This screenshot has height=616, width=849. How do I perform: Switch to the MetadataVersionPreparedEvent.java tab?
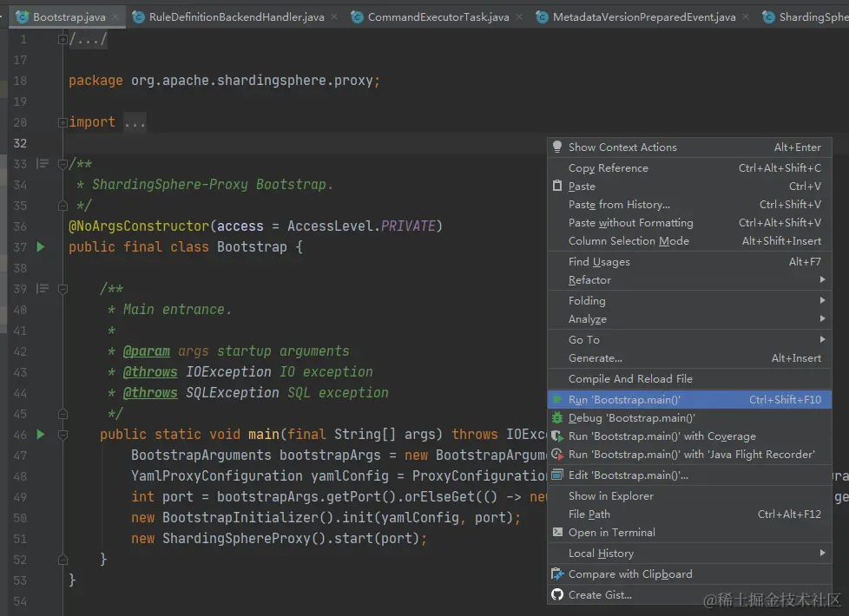643,16
